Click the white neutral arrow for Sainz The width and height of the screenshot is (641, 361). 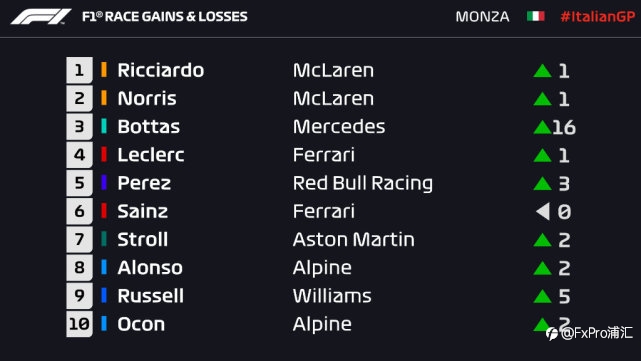click(543, 211)
